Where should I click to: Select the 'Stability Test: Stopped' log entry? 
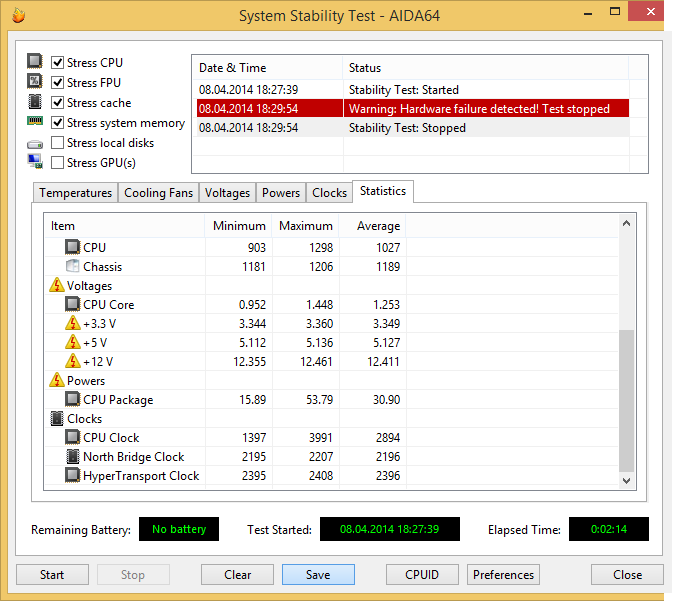click(412, 127)
